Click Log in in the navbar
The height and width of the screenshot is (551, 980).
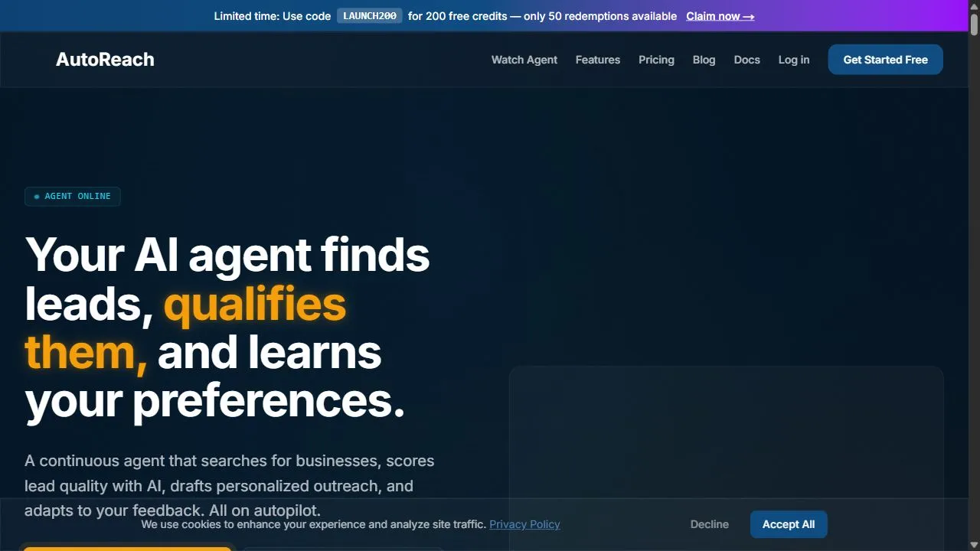794,60
